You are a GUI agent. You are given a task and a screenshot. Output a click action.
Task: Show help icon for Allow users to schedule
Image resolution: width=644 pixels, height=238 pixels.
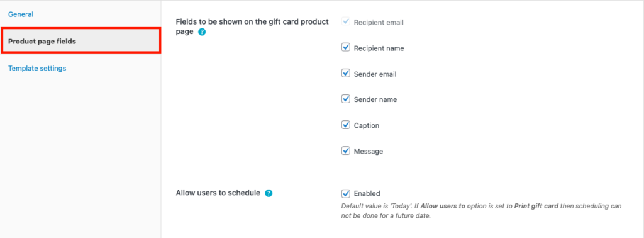click(x=269, y=193)
